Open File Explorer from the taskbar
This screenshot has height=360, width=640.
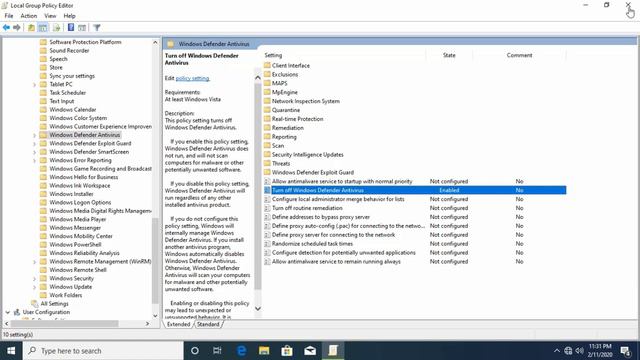[x=264, y=351]
